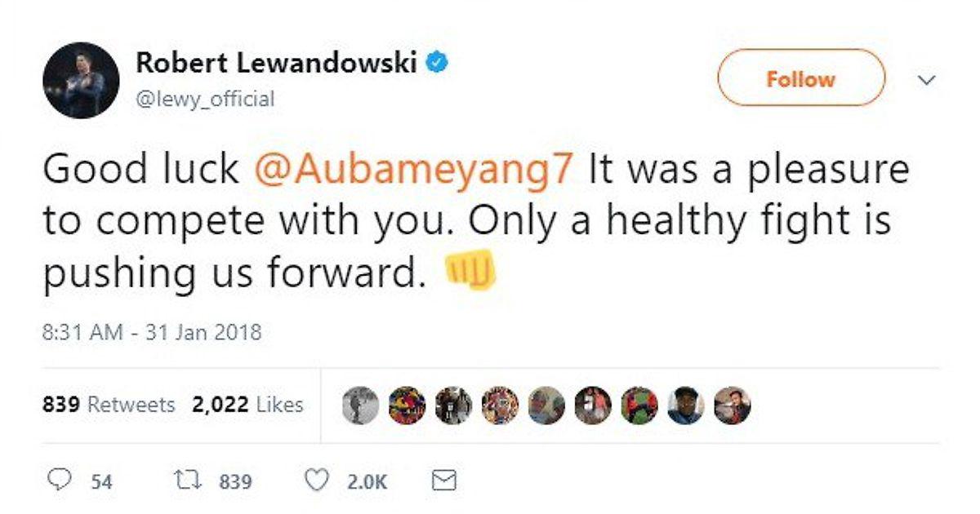Open the tweet timestamp 31 Jan 2018
Screen dimensions: 980x514
click(152, 333)
